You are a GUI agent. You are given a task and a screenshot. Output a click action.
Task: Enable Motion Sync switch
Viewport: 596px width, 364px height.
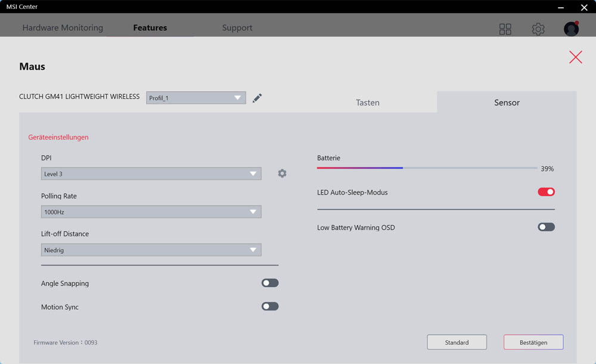pos(270,307)
